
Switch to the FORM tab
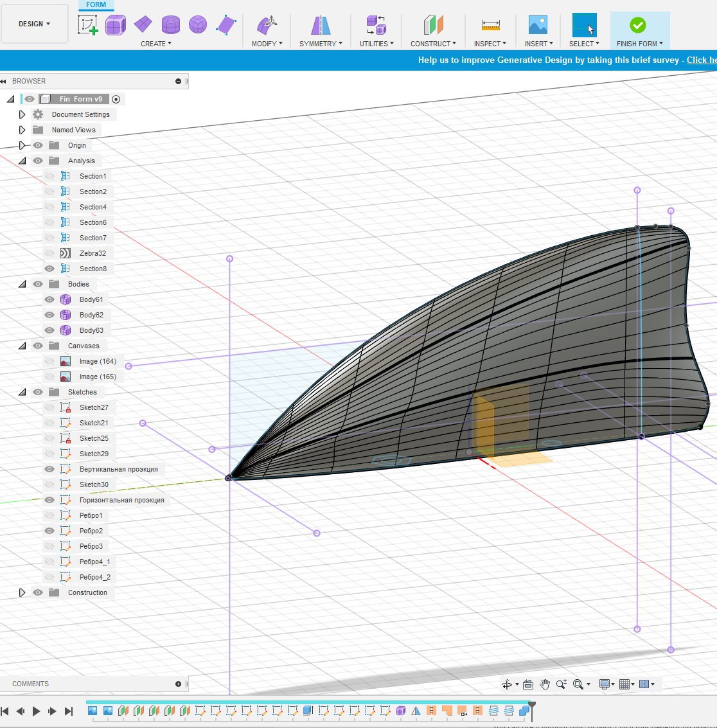96,4
